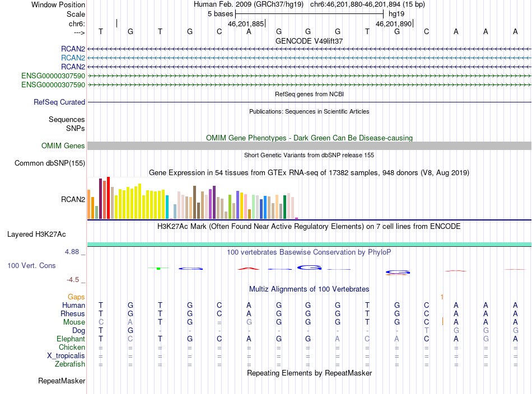Screen dimensions: 532x394
Task: Click the orange Gaps label
Action: [x=76, y=297]
